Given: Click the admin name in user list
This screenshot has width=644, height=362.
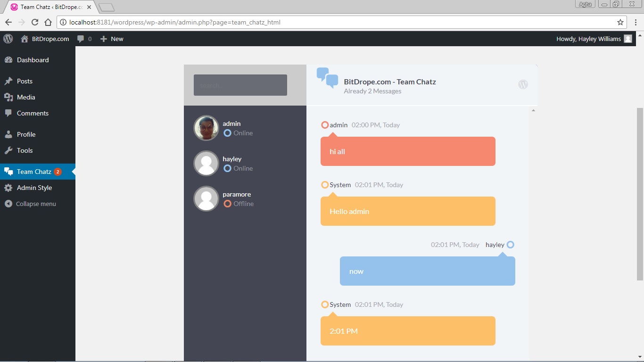Looking at the screenshot, I should click(231, 123).
